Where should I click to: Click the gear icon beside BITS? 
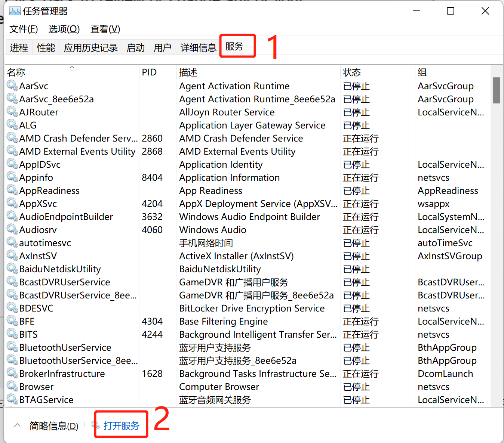coord(12,334)
